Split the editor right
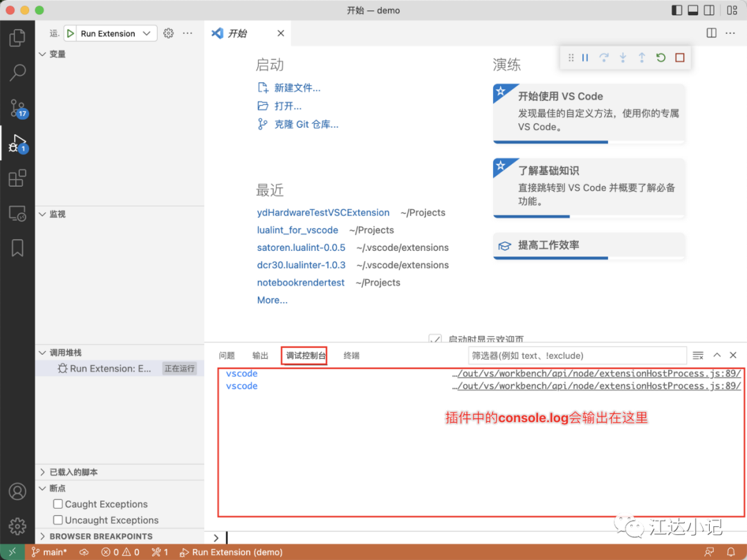 click(x=711, y=33)
